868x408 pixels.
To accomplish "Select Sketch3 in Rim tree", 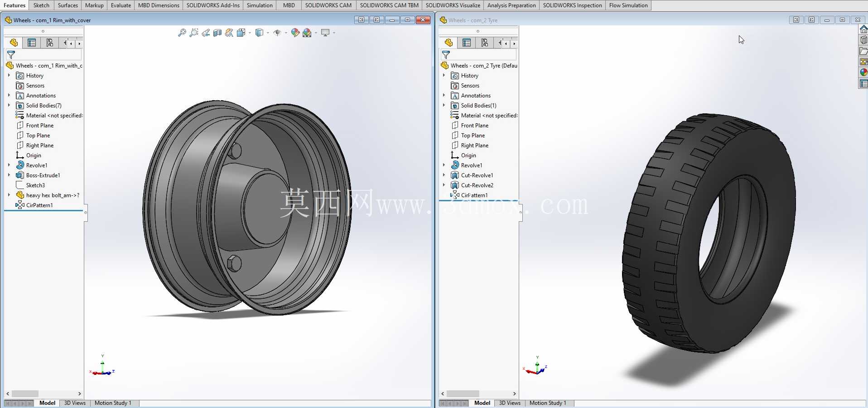I will tap(35, 185).
